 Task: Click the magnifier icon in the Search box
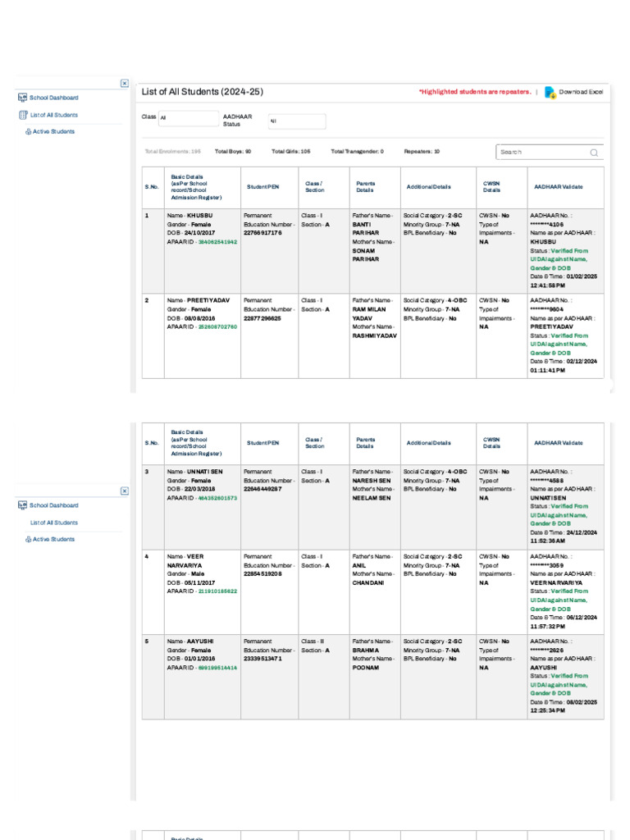point(594,153)
